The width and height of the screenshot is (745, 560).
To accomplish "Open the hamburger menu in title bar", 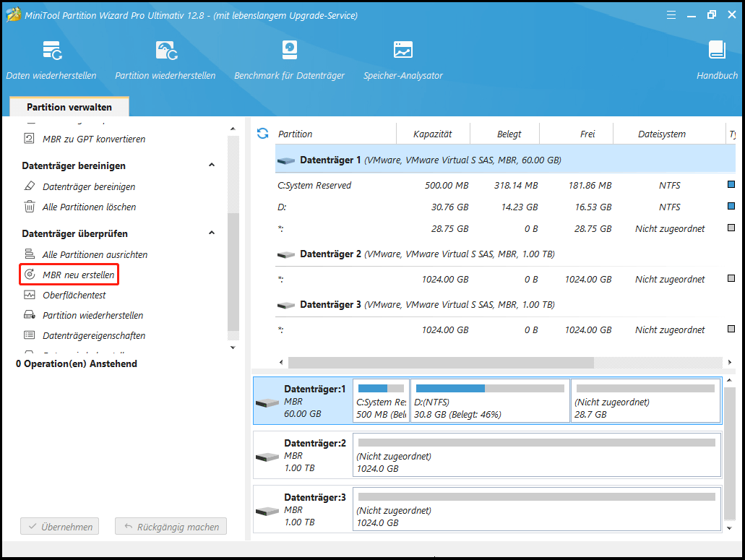I will [671, 15].
